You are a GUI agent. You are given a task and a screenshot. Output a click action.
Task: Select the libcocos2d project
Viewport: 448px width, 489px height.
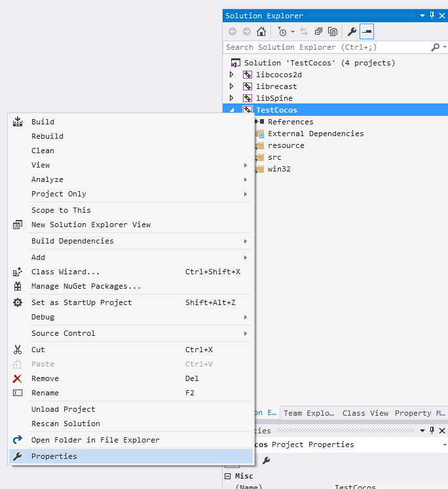click(x=278, y=75)
